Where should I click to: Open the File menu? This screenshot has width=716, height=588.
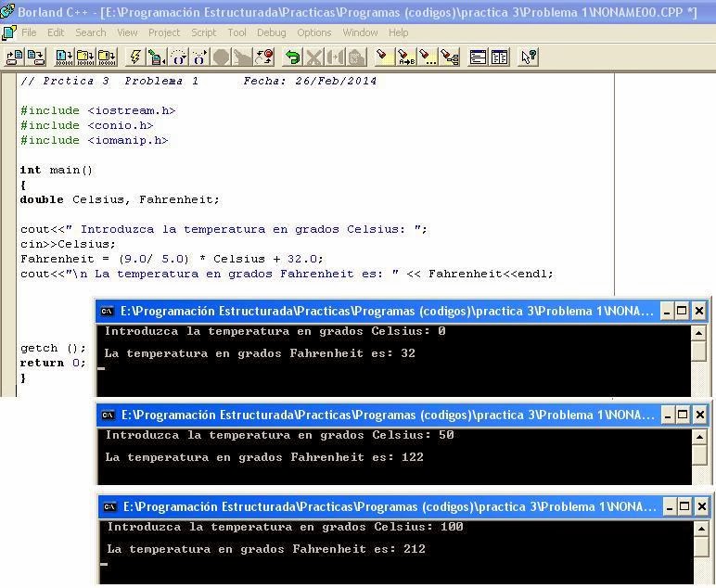point(29,32)
